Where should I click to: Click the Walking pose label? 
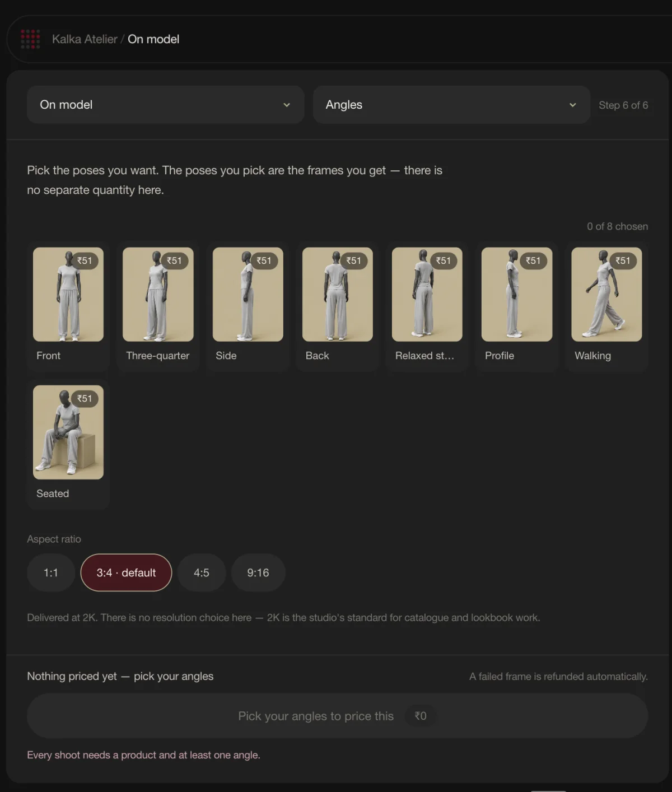(x=593, y=356)
